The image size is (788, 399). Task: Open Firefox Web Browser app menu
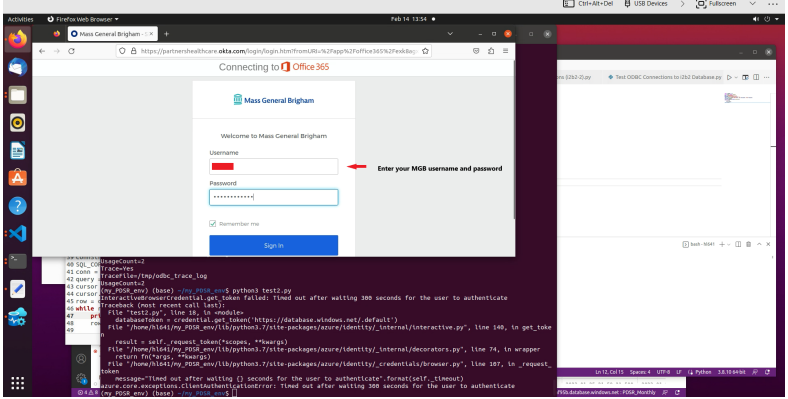click(x=83, y=19)
